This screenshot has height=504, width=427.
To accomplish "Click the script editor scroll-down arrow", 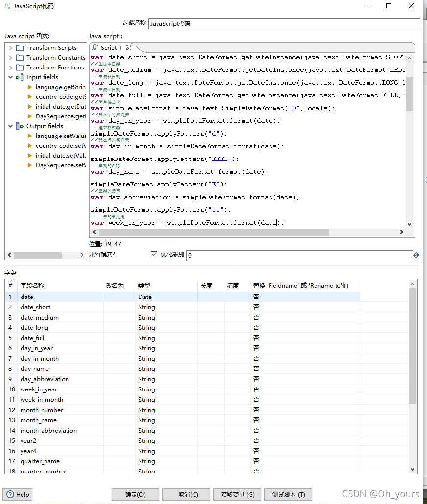I will tap(410, 224).
